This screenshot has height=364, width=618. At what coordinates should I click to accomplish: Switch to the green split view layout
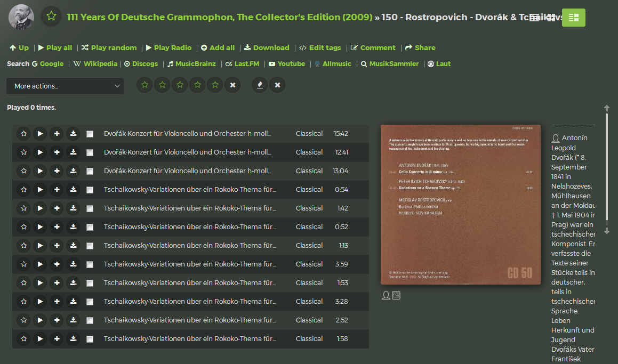(x=573, y=18)
